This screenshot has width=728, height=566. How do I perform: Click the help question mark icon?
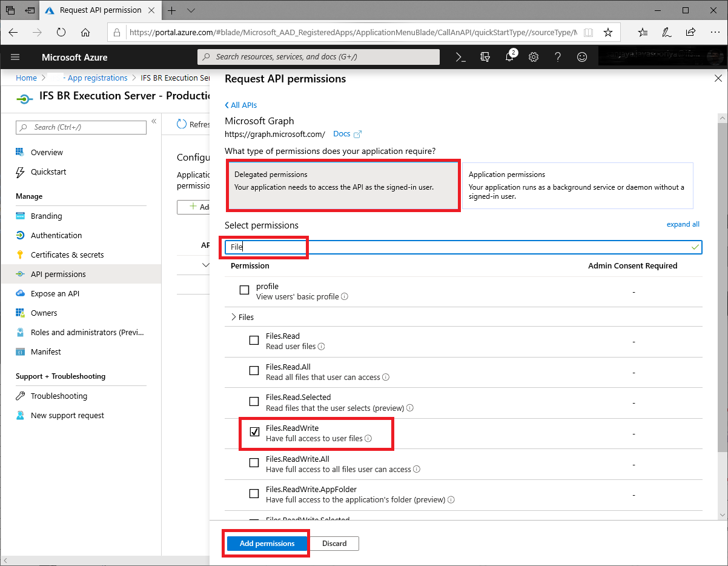coord(558,57)
